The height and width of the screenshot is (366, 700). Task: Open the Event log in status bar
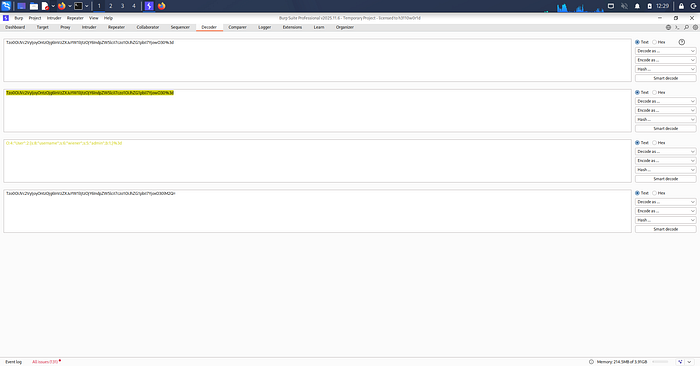point(13,362)
